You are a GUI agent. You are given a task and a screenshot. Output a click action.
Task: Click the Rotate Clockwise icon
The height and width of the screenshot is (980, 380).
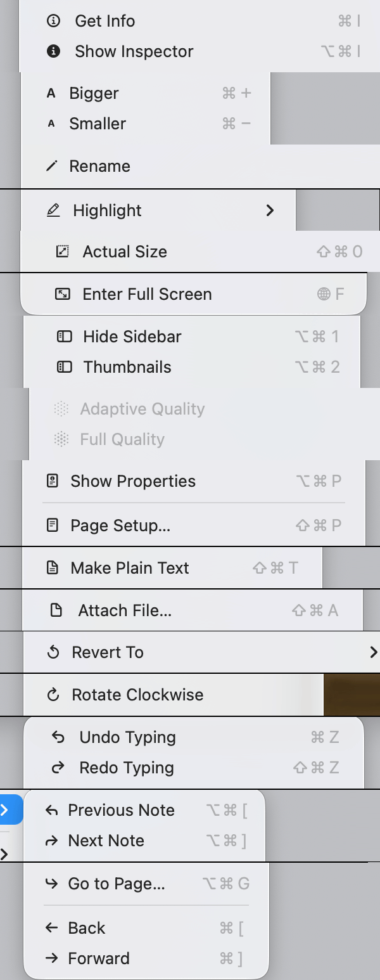coord(54,695)
